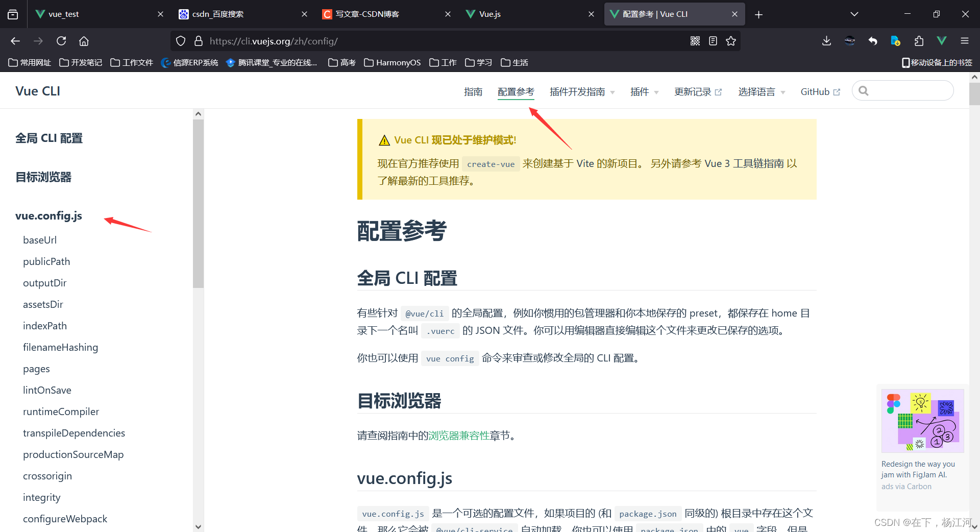Open a new browser tab

click(x=758, y=14)
